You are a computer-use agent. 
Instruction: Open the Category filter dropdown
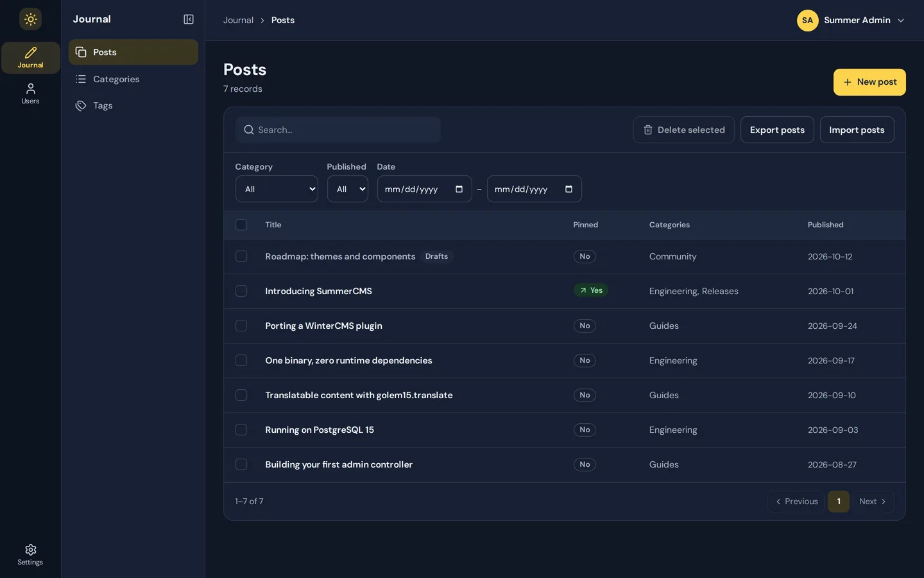point(277,189)
